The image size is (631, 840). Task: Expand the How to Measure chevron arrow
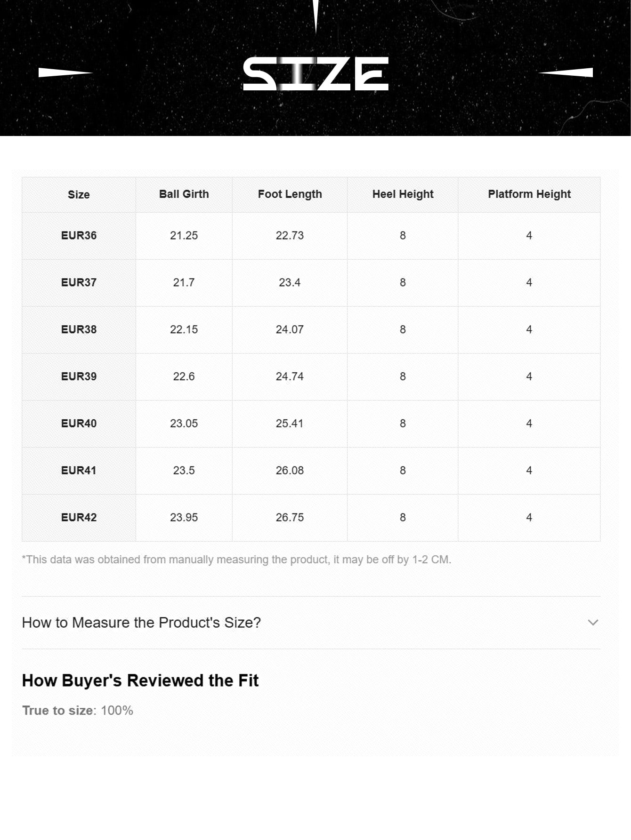tap(593, 623)
